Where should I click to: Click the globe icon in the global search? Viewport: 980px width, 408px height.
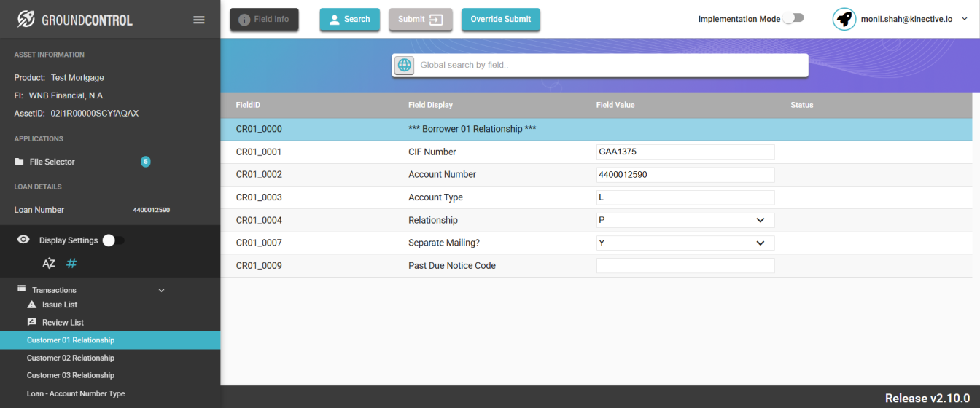(404, 65)
